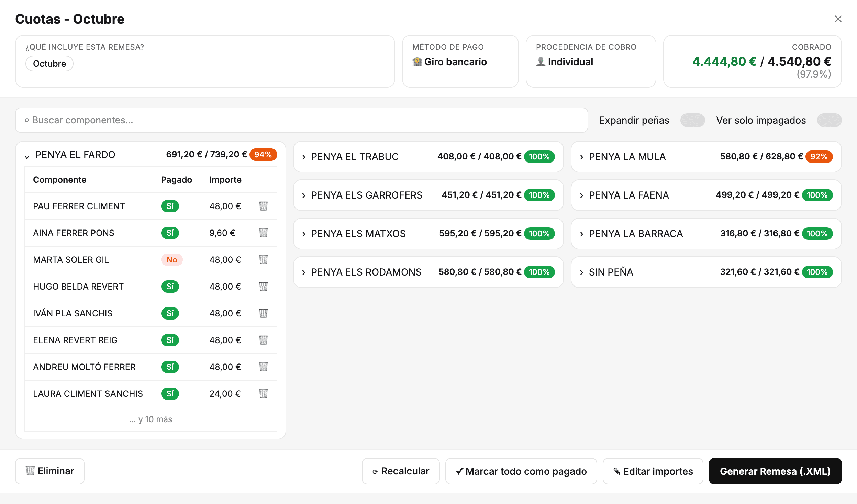
Task: Click trash icon for AINA FERRER PONS
Action: point(263,233)
